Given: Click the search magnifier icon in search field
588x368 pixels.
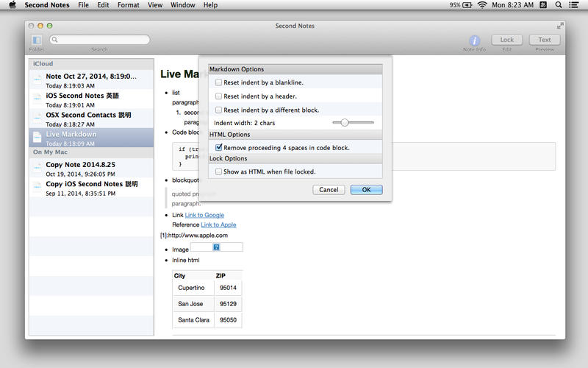Looking at the screenshot, I should pyautogui.click(x=54, y=40).
